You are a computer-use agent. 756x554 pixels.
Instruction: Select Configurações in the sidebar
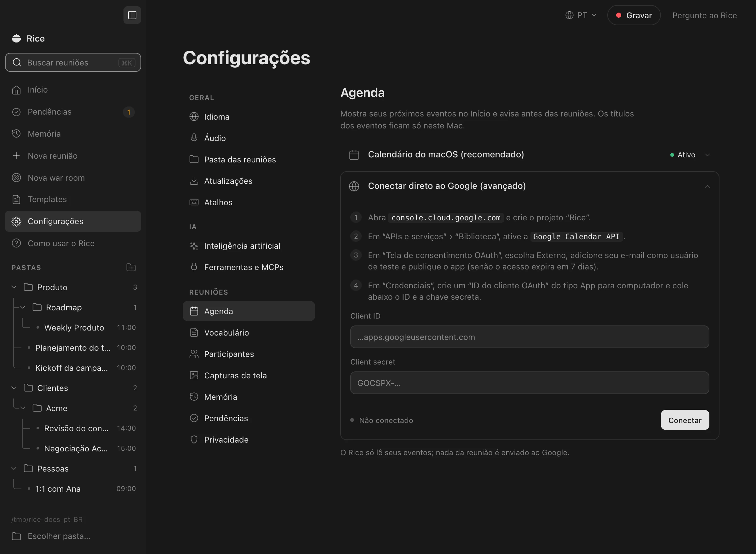click(73, 221)
